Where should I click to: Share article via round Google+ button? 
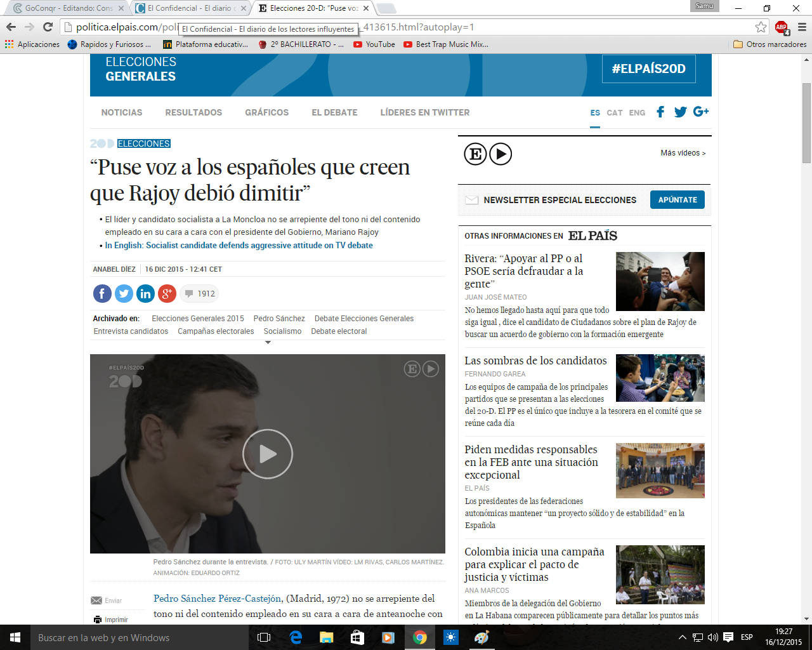pyautogui.click(x=167, y=293)
